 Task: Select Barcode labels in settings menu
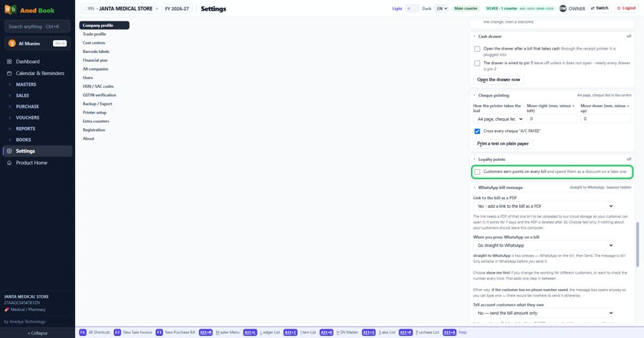coord(96,52)
